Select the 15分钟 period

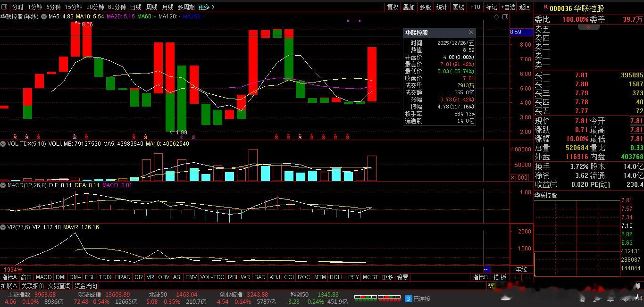74,7
